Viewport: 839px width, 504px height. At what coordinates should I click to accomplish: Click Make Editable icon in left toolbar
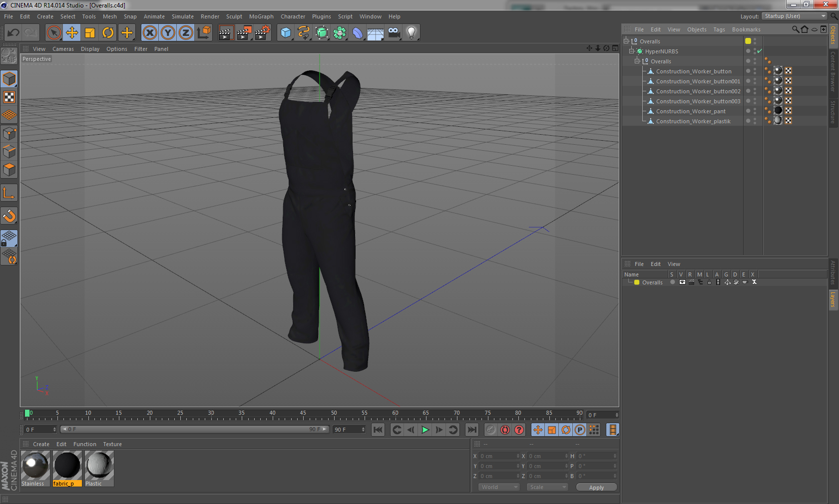click(9, 55)
